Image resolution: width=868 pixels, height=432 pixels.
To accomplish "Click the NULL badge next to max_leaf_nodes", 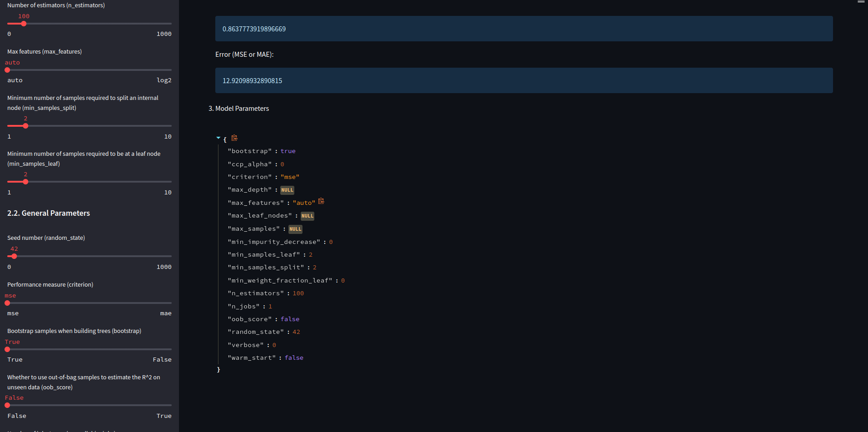I will (307, 216).
